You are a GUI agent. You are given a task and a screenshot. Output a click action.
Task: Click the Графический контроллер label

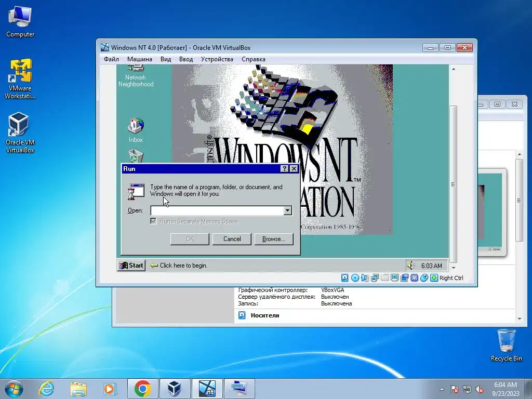pos(273,290)
